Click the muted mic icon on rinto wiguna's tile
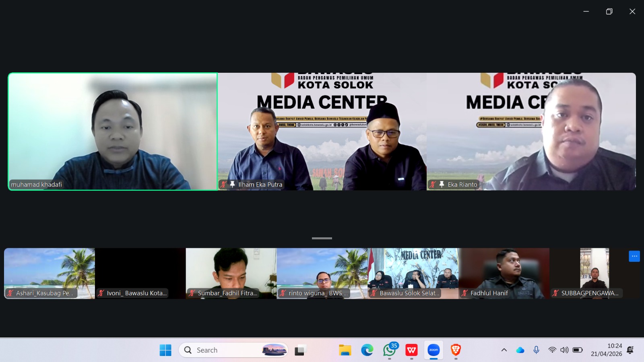644x362 pixels. point(283,293)
